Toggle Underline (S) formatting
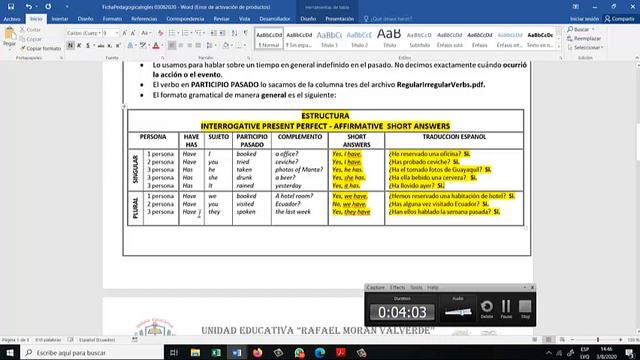 [88, 46]
